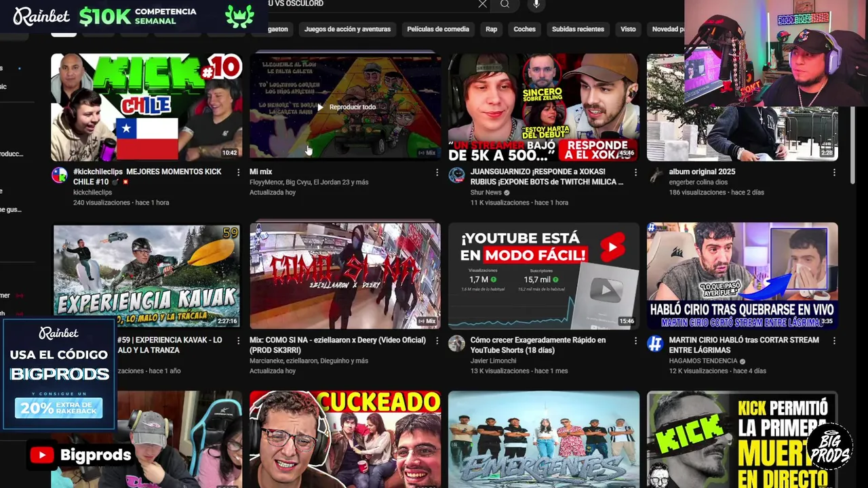Screen dimensions: 868x488
Task: Open options menu for COMO SI NA mix
Action: [437, 340]
